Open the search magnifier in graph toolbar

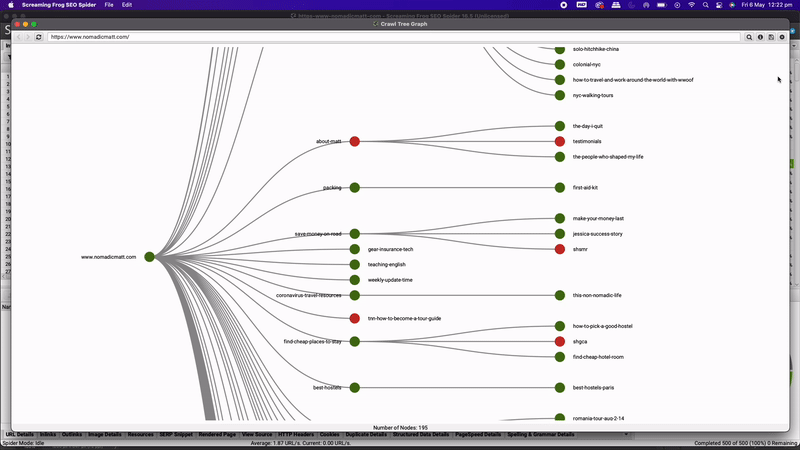pos(749,37)
